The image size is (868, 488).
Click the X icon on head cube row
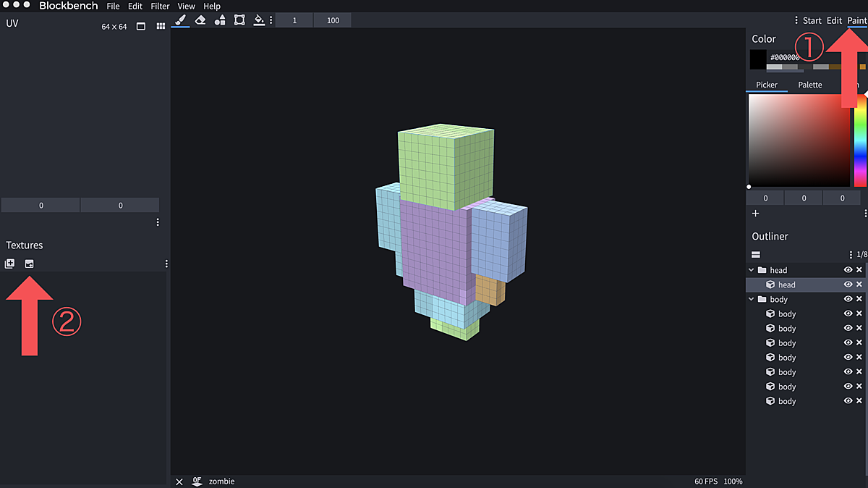[x=859, y=285]
